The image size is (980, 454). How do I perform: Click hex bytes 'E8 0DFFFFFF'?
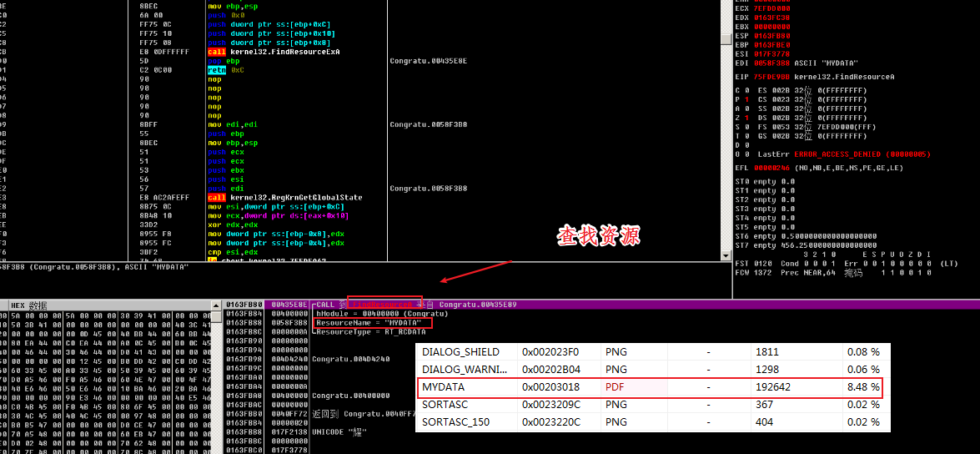coord(164,52)
